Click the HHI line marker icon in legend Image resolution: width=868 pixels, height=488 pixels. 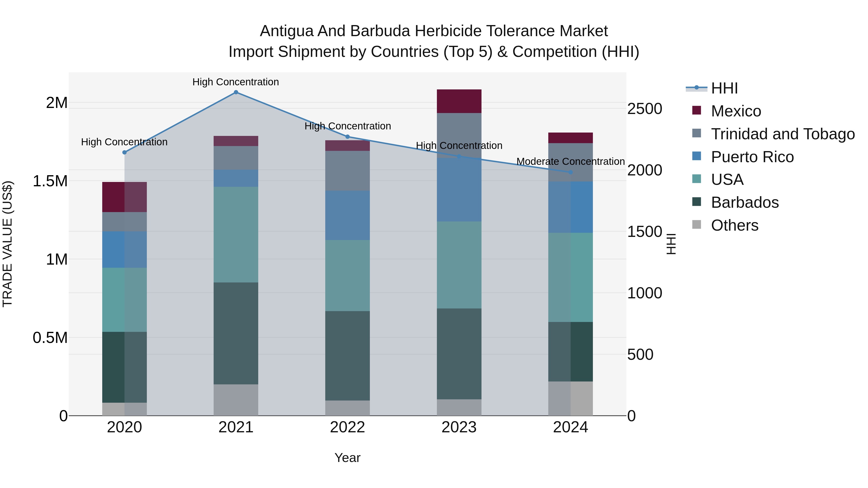697,88
